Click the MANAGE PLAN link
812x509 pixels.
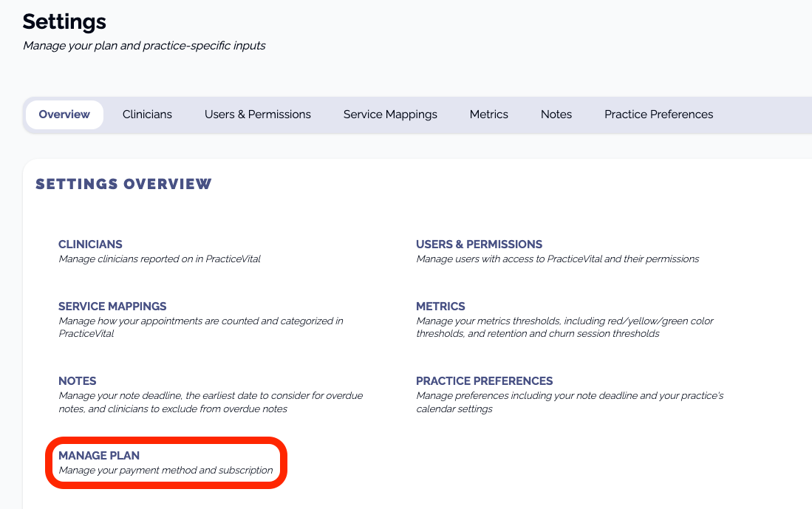coord(99,456)
